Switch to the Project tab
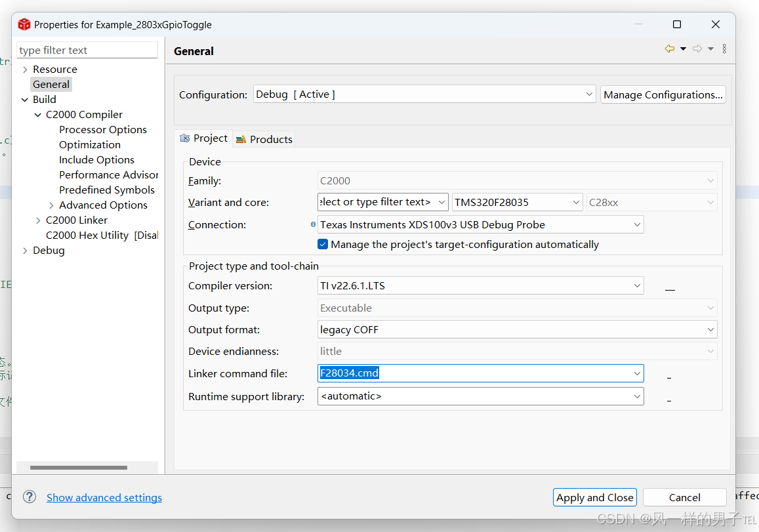This screenshot has height=532, width=759. coord(204,138)
